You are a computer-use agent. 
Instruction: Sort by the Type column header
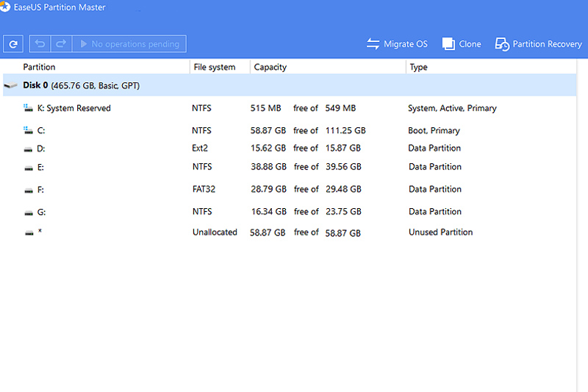click(418, 67)
